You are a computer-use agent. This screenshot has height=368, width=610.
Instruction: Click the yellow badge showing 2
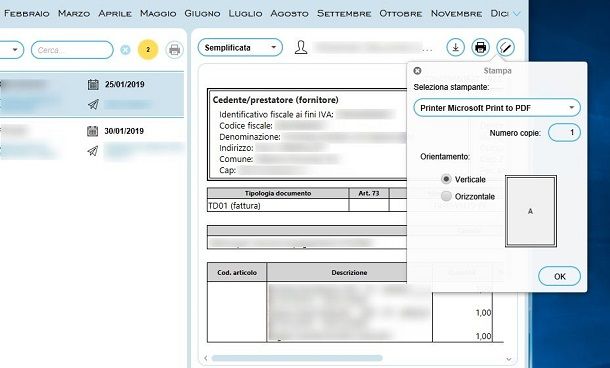(x=148, y=50)
